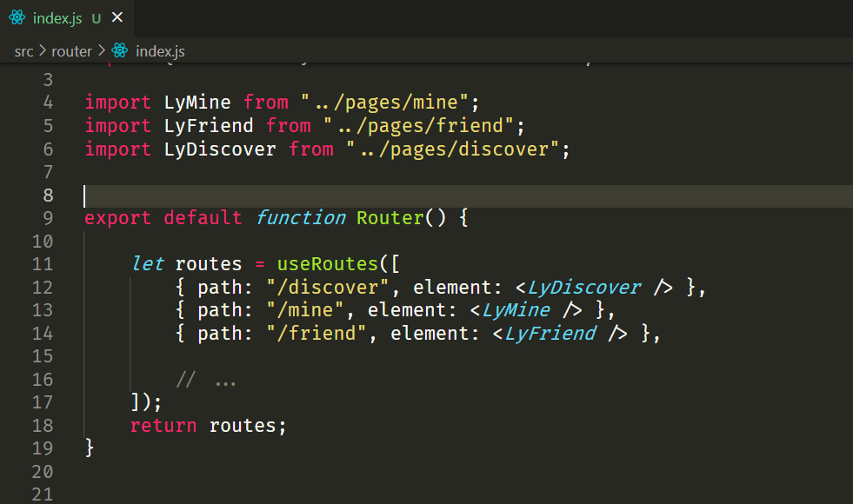Click 'routes;' after return on line 18
This screenshot has height=504, width=853.
click(248, 426)
